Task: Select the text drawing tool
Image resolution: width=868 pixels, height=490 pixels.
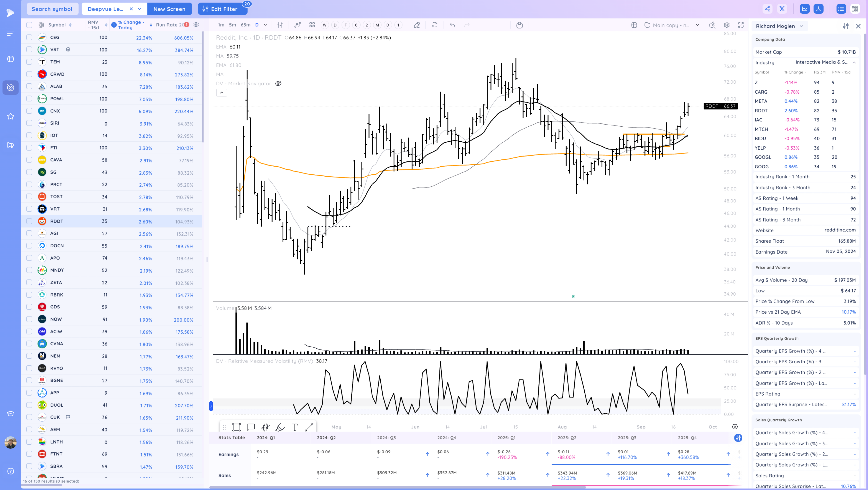Action: click(294, 427)
